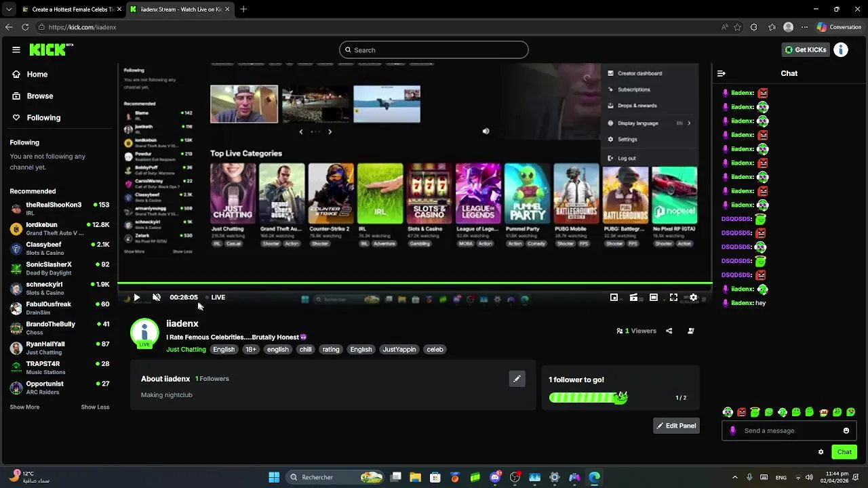Click the 1 Followers text
Screen dimensions: 868x488
pyautogui.click(x=212, y=379)
